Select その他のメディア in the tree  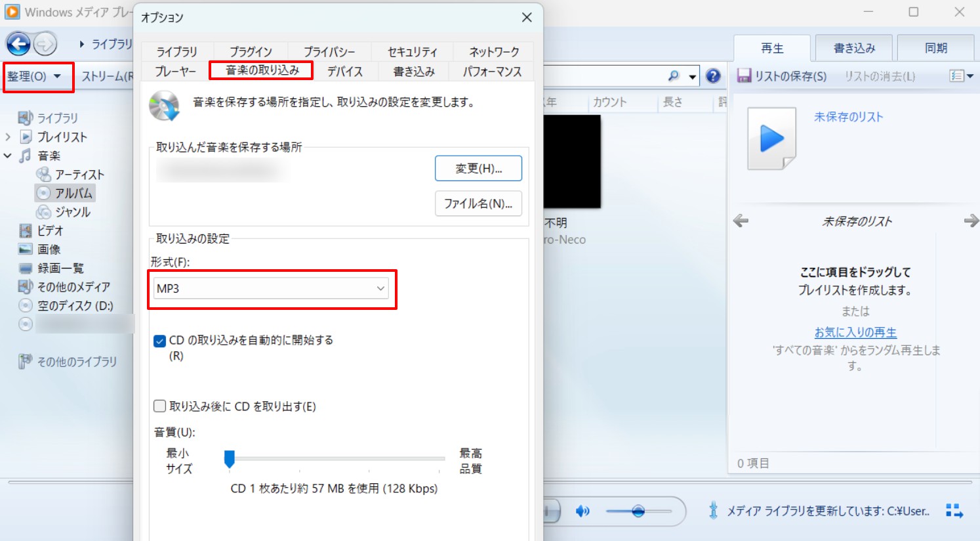click(73, 287)
